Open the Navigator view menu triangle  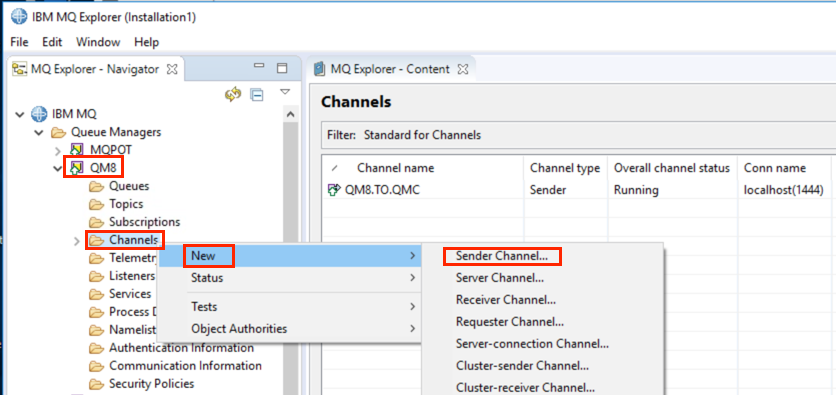[285, 92]
